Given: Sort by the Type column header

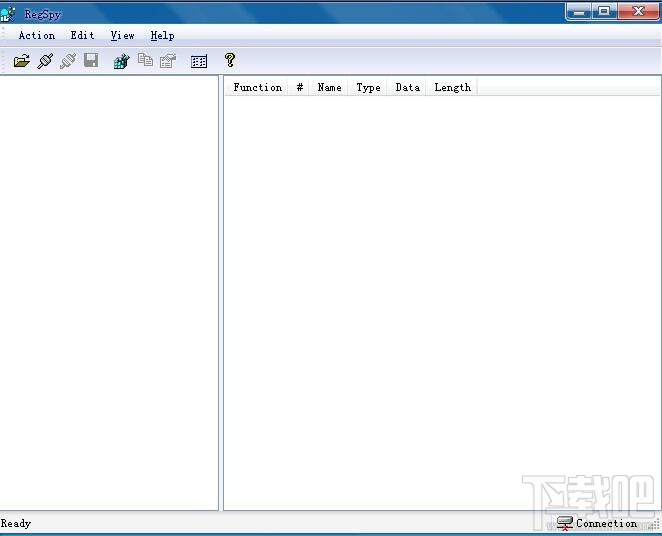Looking at the screenshot, I should tap(368, 87).
